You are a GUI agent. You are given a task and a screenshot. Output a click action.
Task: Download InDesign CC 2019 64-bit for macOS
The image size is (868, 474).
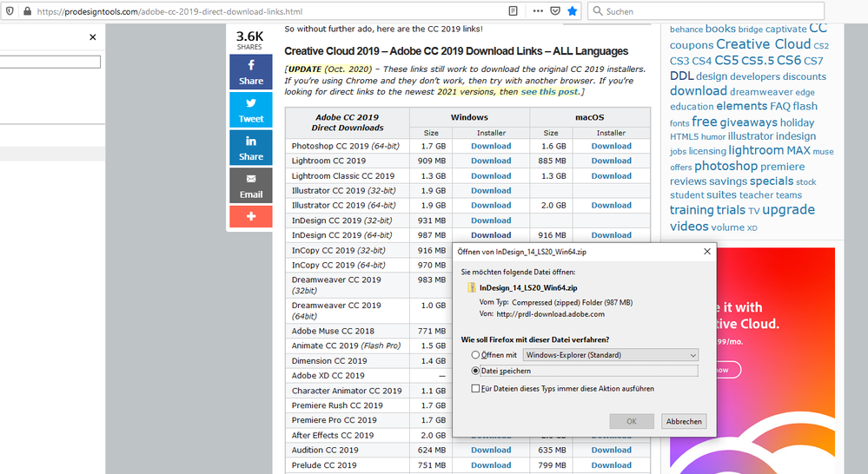(x=611, y=235)
